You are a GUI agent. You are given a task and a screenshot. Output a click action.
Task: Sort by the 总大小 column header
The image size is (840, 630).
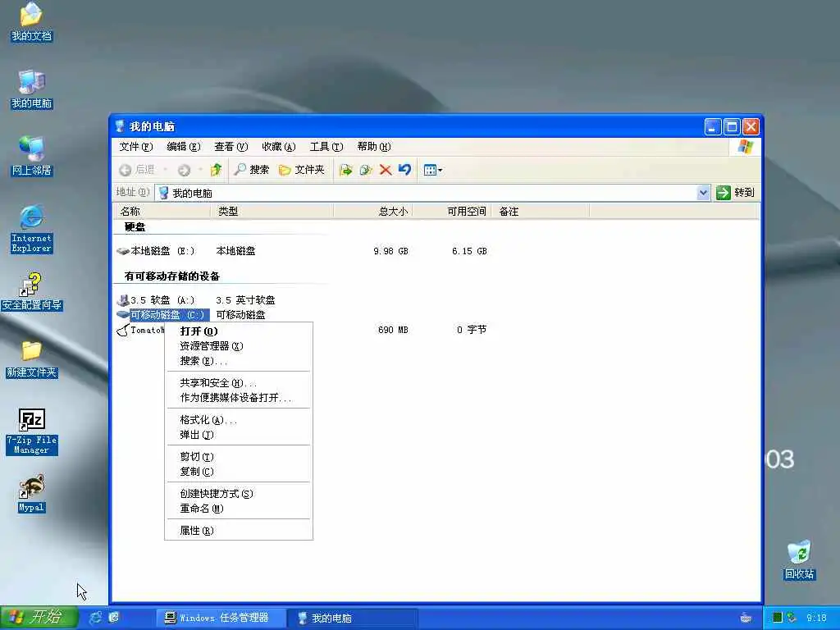[x=372, y=211]
